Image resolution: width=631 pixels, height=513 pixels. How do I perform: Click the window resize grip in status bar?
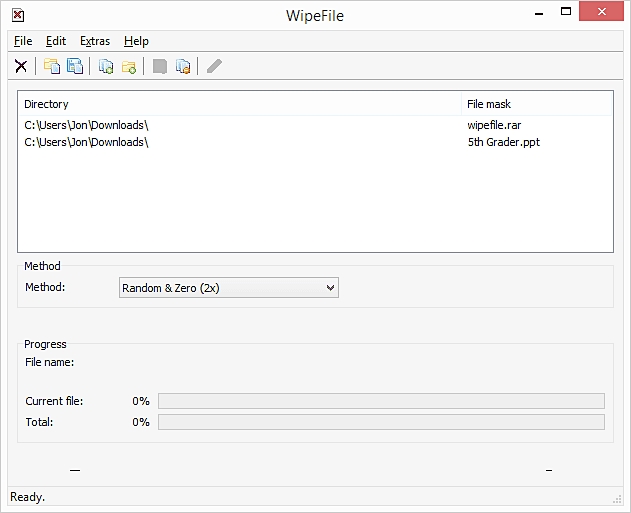coord(617,500)
